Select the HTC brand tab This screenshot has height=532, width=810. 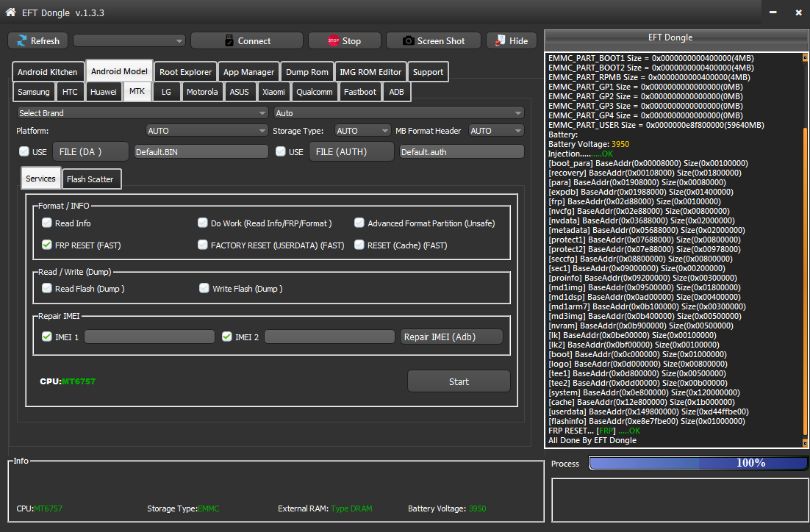tap(70, 92)
